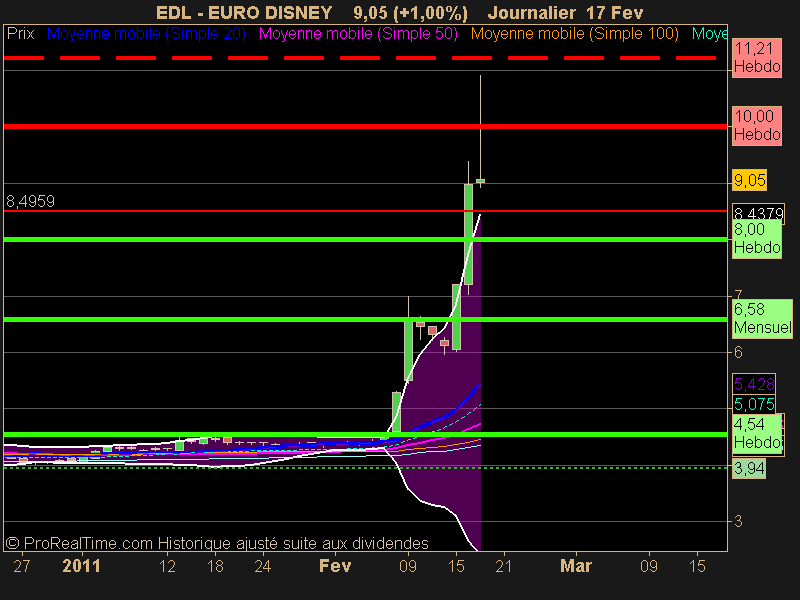Click the 8,4379 price tag

(x=758, y=212)
